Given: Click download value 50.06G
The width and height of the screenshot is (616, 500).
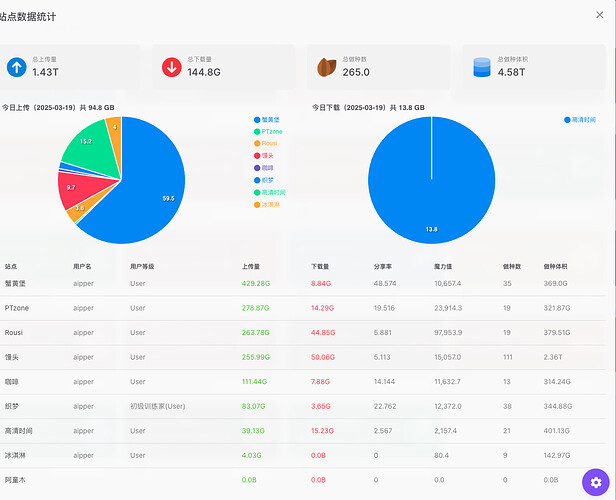Looking at the screenshot, I should [323, 357].
